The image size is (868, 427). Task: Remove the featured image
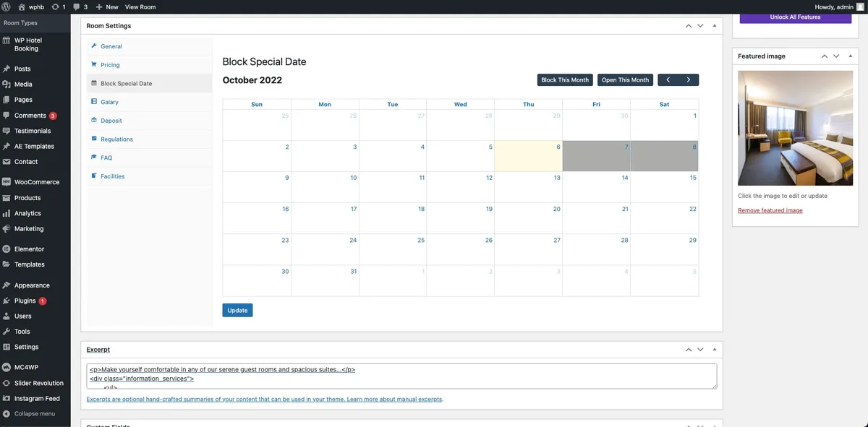[770, 210]
